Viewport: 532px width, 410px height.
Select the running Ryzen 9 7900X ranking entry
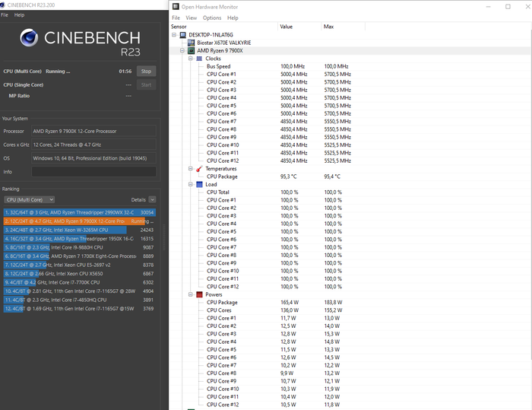click(79, 221)
